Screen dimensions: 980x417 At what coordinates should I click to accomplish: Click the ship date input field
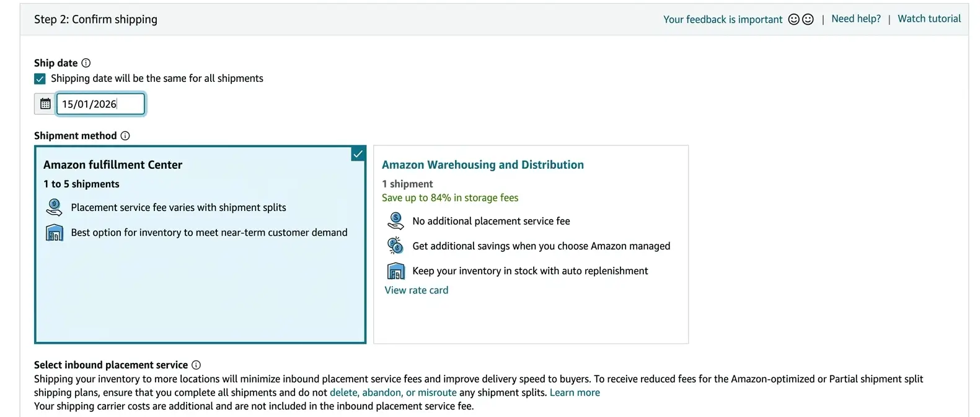coord(100,104)
